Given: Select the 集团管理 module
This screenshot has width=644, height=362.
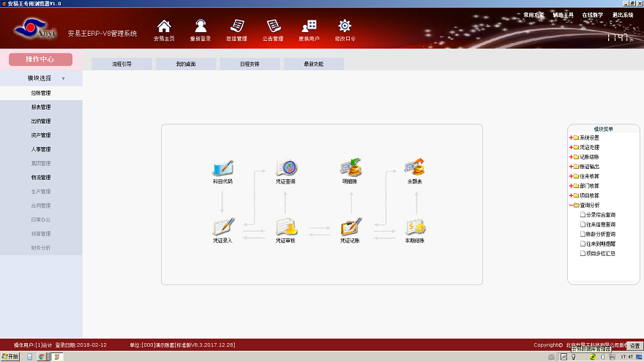Looking at the screenshot, I should [x=41, y=163].
